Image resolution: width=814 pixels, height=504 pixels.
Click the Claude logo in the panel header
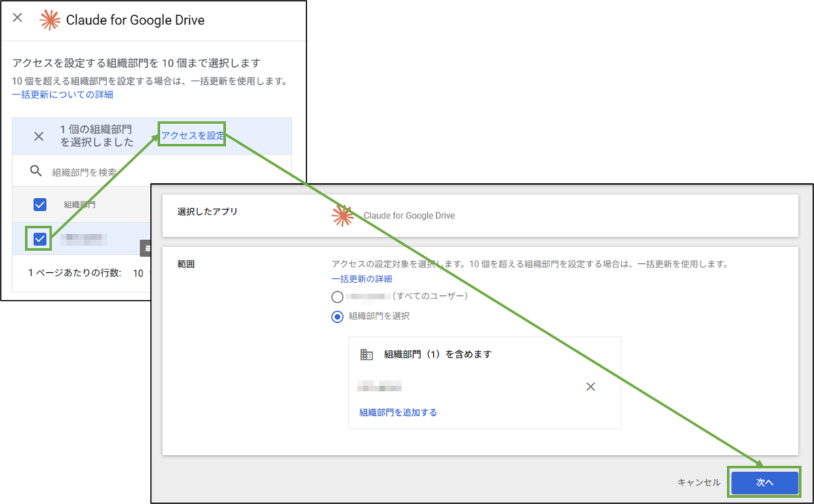[50, 20]
